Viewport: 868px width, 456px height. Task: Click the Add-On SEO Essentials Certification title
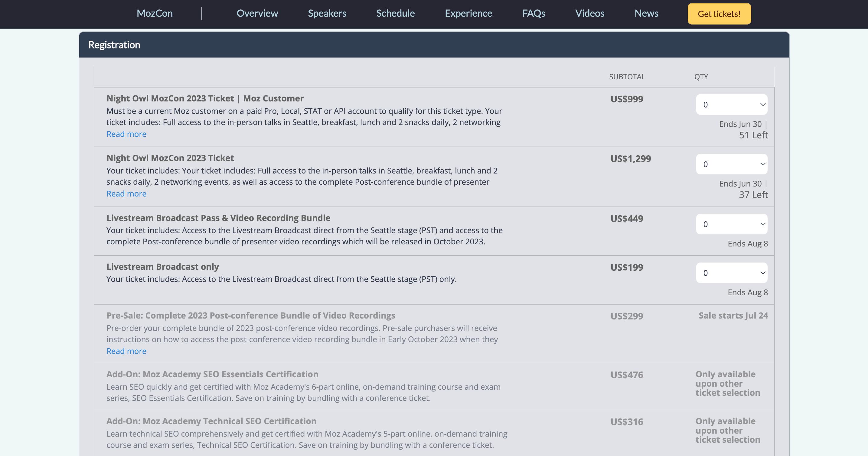pyautogui.click(x=212, y=374)
